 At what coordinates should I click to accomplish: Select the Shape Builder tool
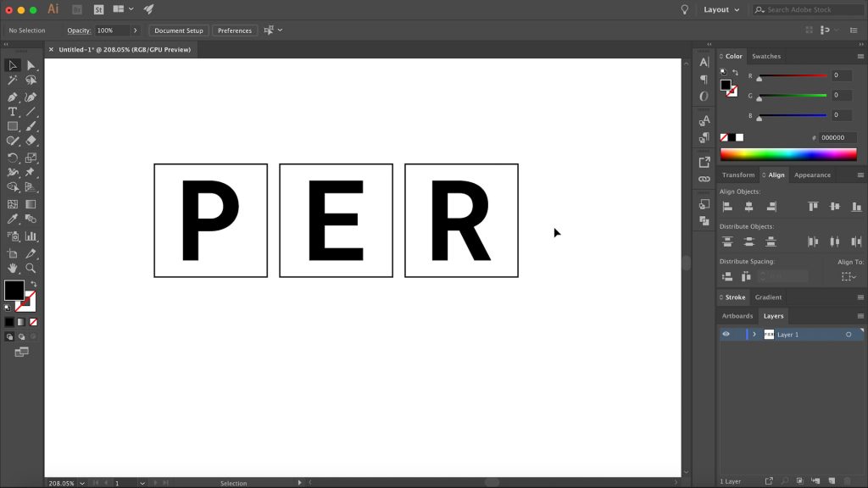click(x=12, y=187)
